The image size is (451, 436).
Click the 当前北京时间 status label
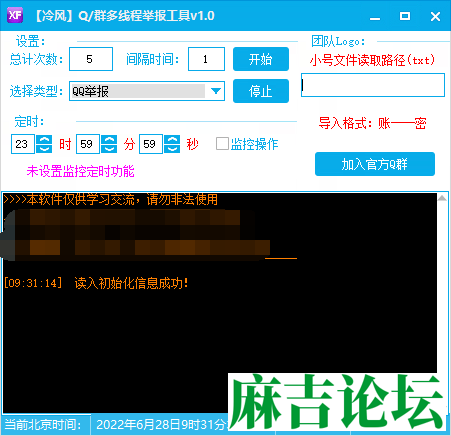click(43, 425)
